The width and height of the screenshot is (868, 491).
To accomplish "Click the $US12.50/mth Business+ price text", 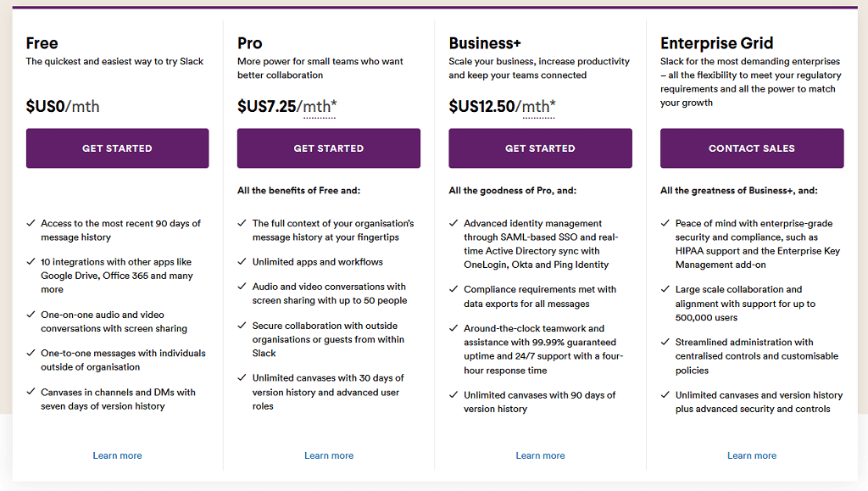I will [x=502, y=106].
